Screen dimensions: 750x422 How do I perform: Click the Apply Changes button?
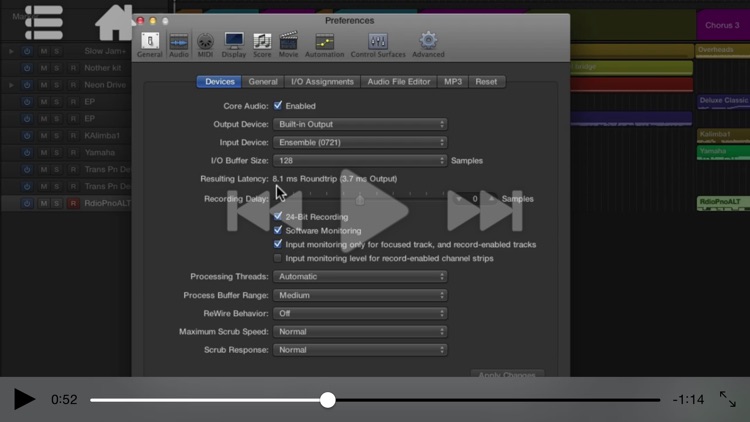[x=507, y=374]
